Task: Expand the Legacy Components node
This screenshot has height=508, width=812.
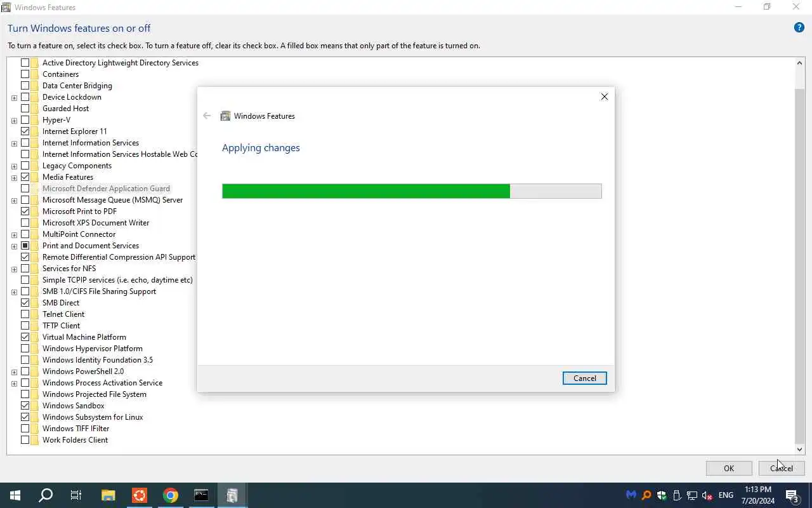Action: (x=14, y=166)
